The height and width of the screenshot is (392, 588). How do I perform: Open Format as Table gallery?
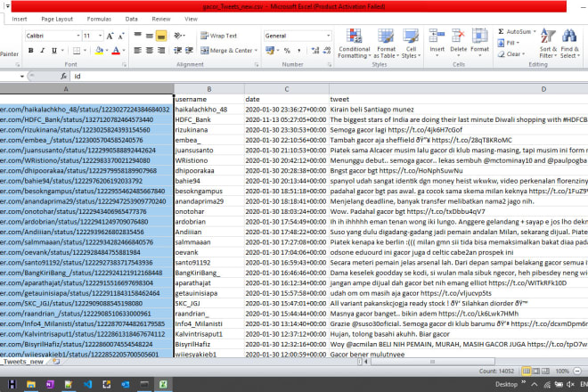tap(386, 43)
